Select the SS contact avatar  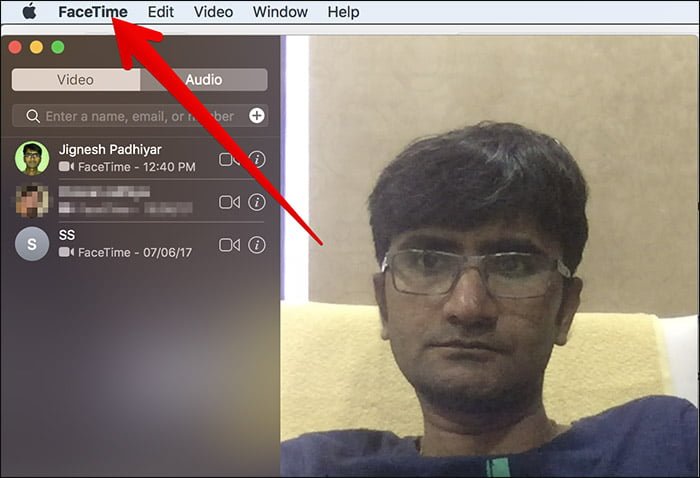pos(32,244)
